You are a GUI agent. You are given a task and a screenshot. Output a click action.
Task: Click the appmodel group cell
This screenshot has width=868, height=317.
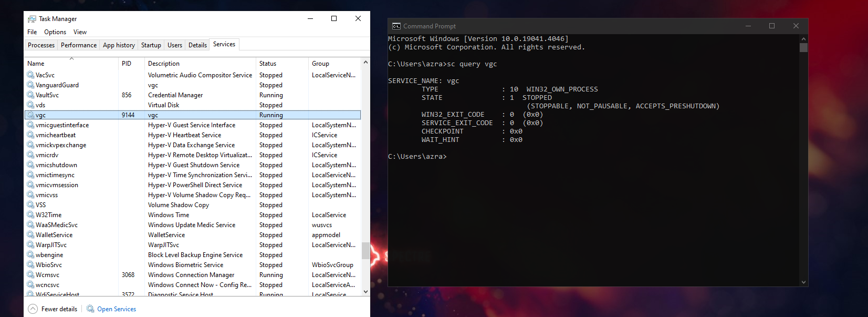326,235
